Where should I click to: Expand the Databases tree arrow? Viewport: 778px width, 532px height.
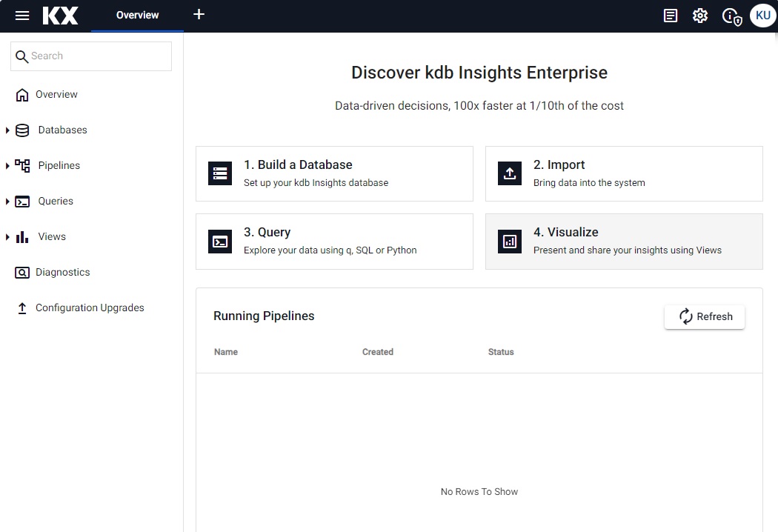[x=7, y=130]
